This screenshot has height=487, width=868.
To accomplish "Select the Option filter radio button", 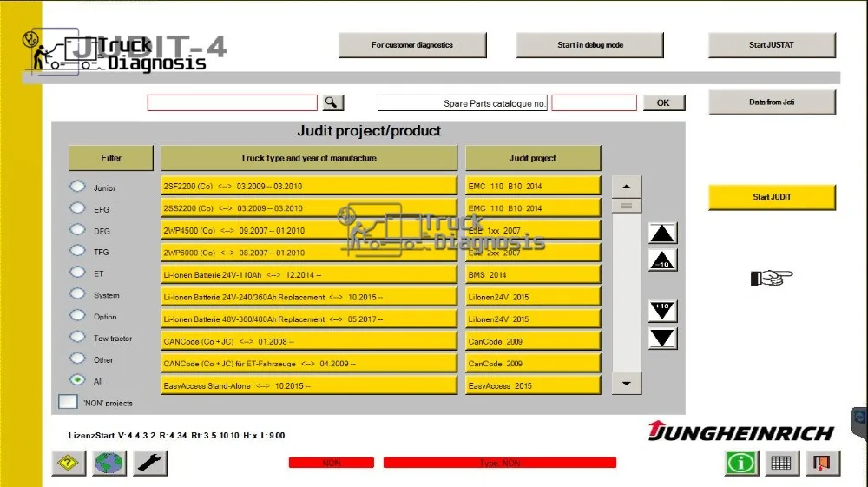I will point(77,315).
